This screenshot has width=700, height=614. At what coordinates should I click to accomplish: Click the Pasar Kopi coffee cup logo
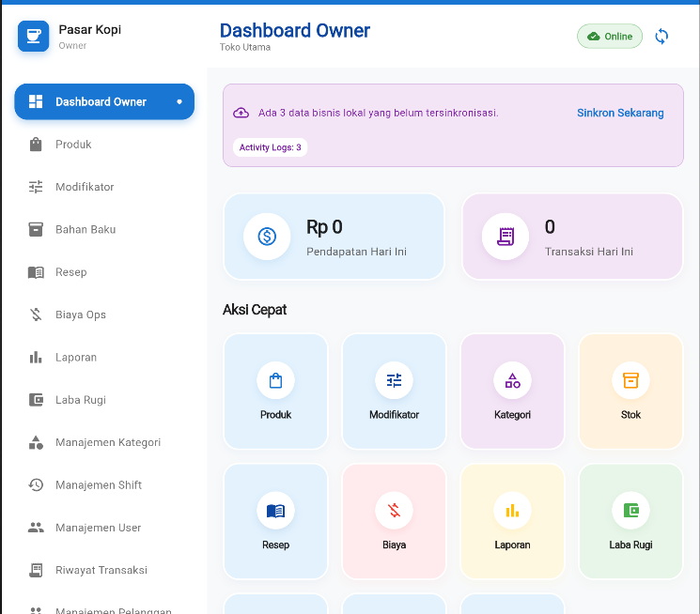(34, 36)
